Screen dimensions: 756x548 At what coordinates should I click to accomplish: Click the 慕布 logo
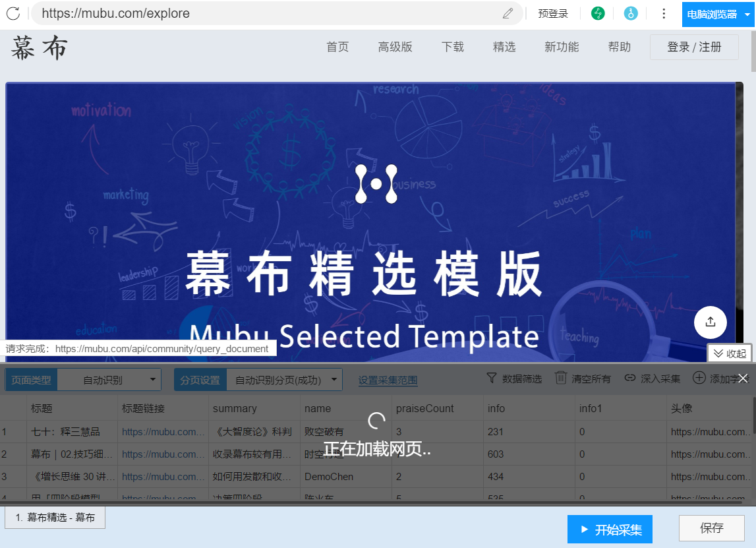coord(40,47)
